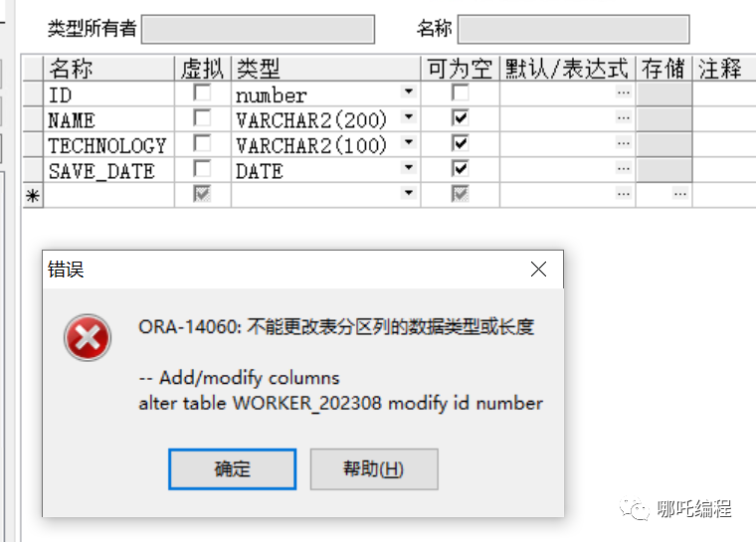Toggle the 虚拟 checkbox for the ID row

[x=202, y=92]
